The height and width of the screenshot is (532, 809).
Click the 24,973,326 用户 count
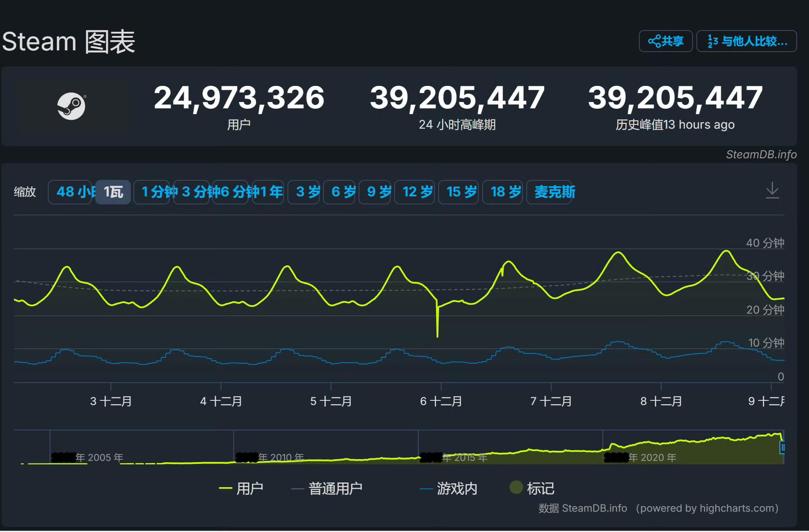coord(239,98)
